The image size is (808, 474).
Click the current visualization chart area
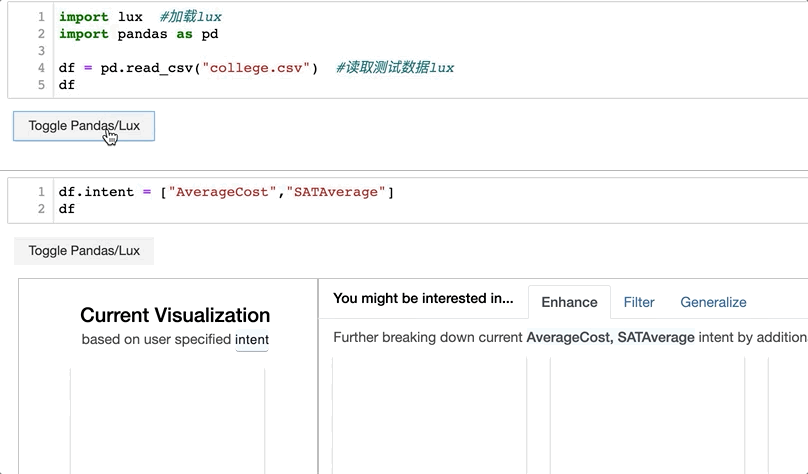point(167,421)
